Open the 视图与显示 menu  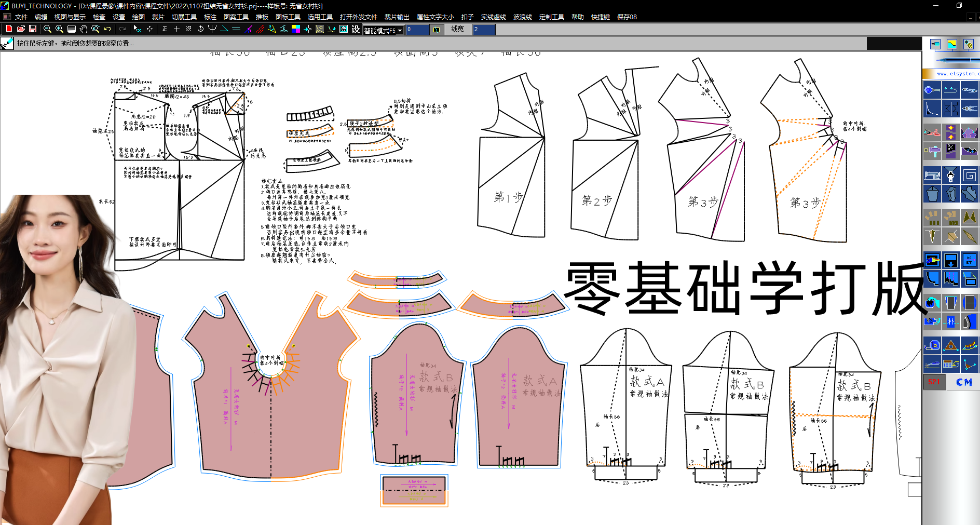point(70,17)
